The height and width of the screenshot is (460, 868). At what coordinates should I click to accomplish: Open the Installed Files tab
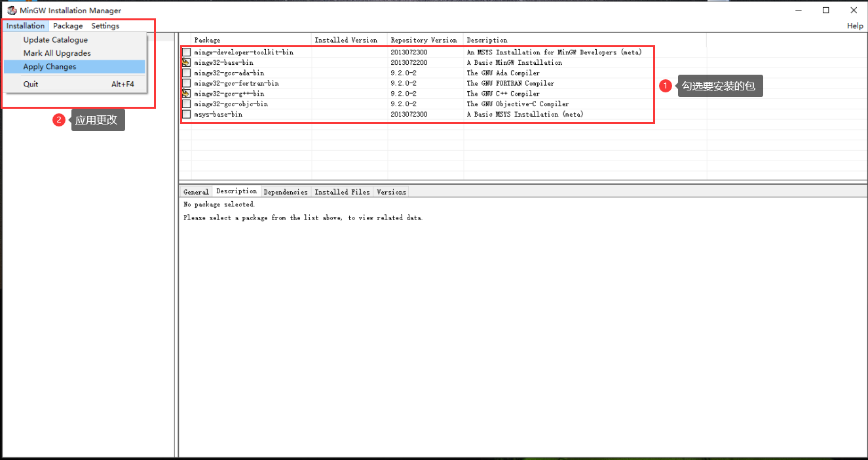(x=342, y=192)
